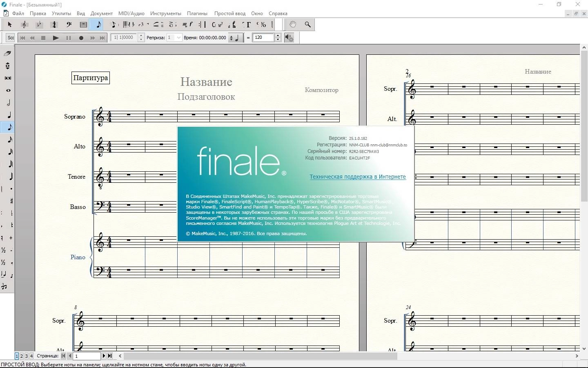Image resolution: width=588 pixels, height=368 pixels.
Task: Choose the simple entry tuplet tool
Action: click(x=4, y=287)
